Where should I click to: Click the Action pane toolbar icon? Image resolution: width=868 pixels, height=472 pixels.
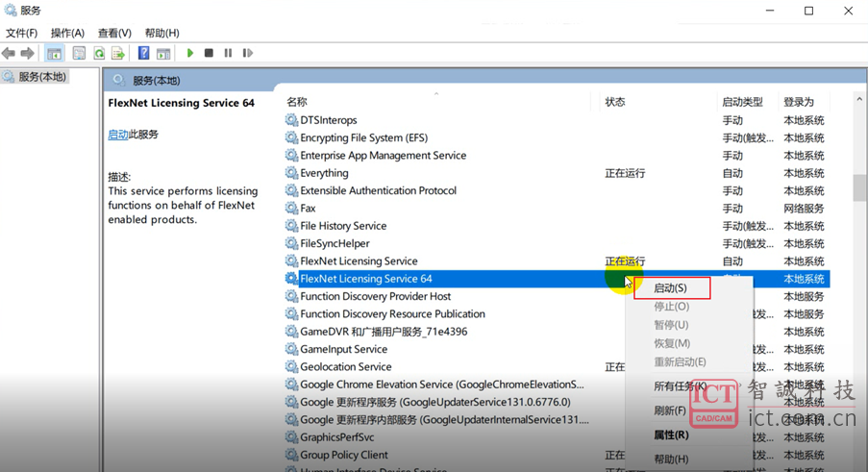163,53
